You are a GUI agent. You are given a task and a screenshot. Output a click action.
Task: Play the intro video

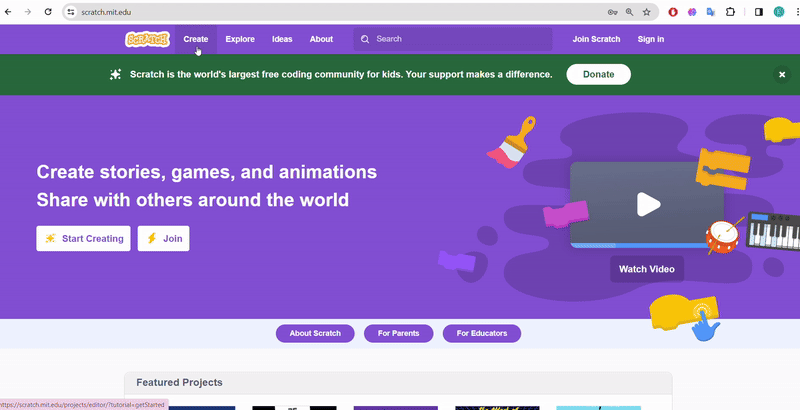click(648, 205)
